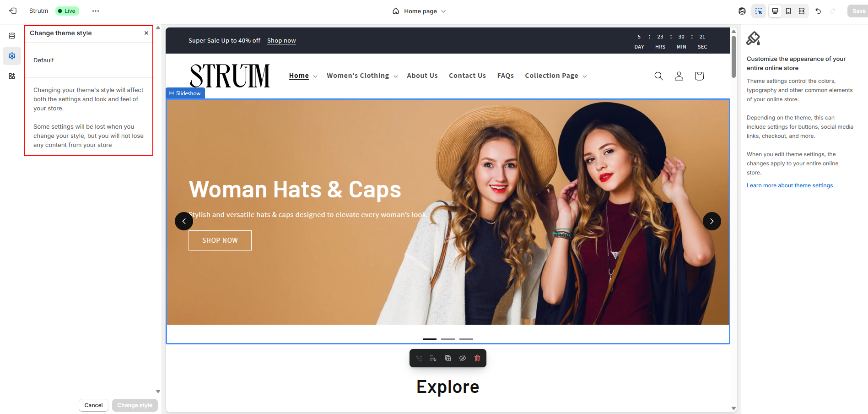The width and height of the screenshot is (868, 414).
Task: Duplicate the slideshow section icon
Action: click(x=448, y=358)
